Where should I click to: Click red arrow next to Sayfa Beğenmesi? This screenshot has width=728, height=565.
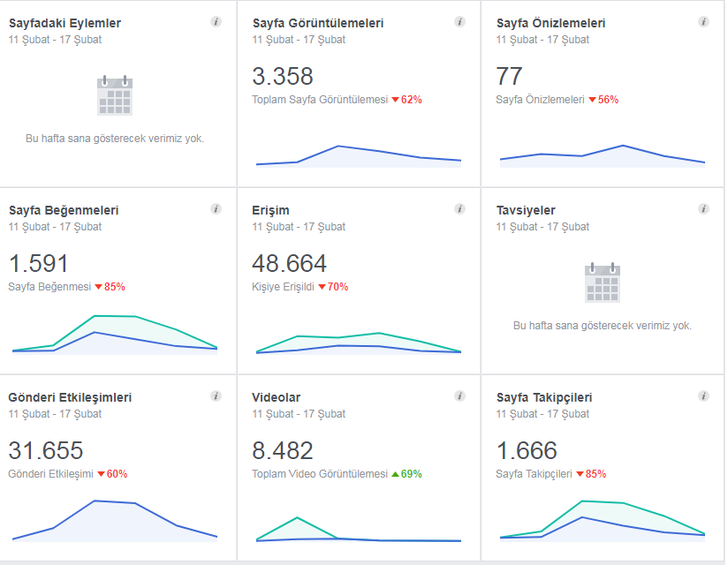(98, 287)
